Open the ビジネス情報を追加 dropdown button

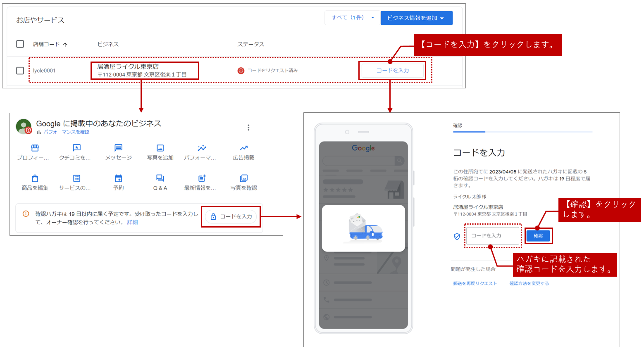coord(416,18)
